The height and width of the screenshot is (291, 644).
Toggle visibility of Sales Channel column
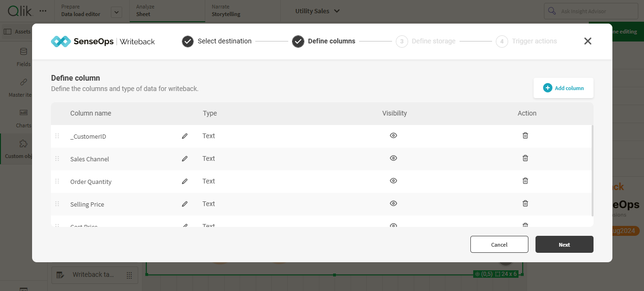pos(393,158)
